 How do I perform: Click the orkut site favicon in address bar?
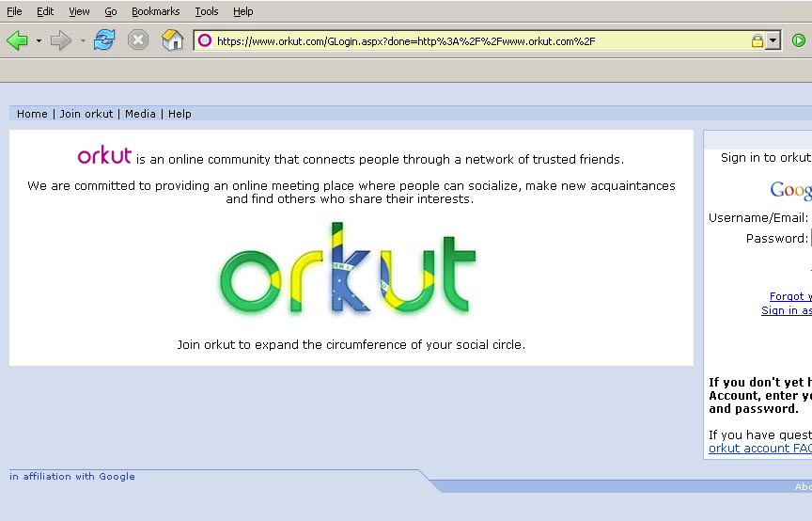click(x=205, y=40)
